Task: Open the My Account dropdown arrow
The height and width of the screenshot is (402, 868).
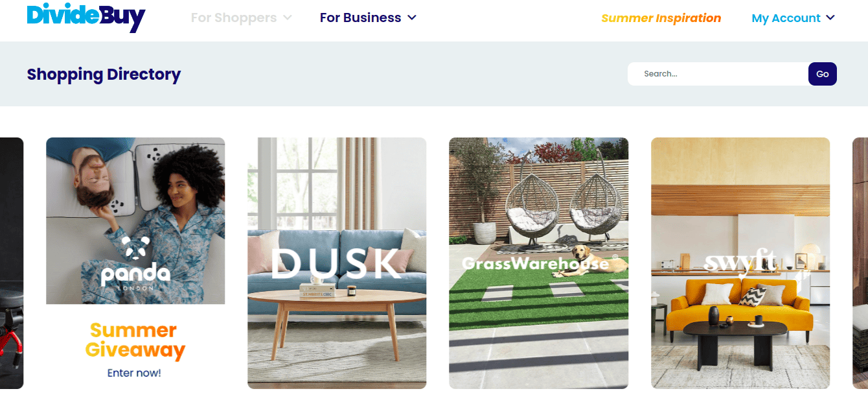Action: (x=831, y=18)
